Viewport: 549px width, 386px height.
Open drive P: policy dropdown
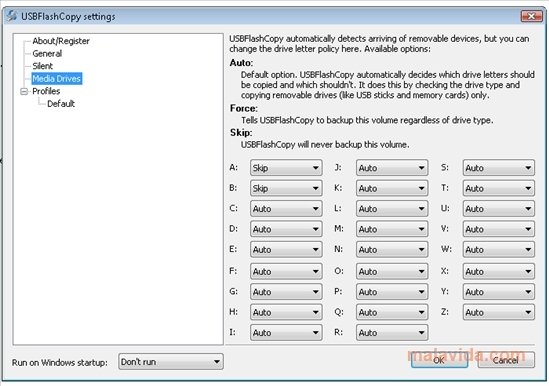point(392,291)
